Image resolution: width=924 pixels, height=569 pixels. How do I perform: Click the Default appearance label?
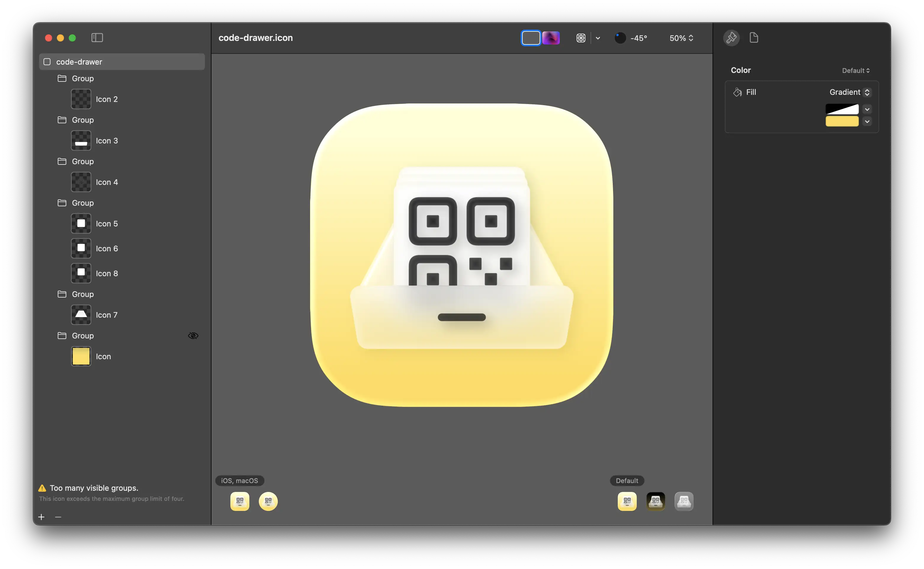pyautogui.click(x=627, y=481)
